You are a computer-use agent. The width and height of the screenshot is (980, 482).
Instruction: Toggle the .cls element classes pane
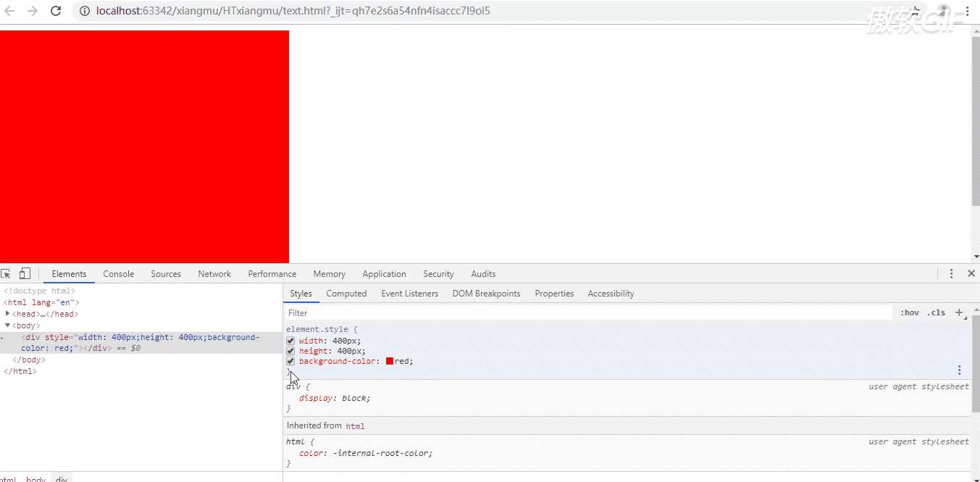click(x=937, y=313)
